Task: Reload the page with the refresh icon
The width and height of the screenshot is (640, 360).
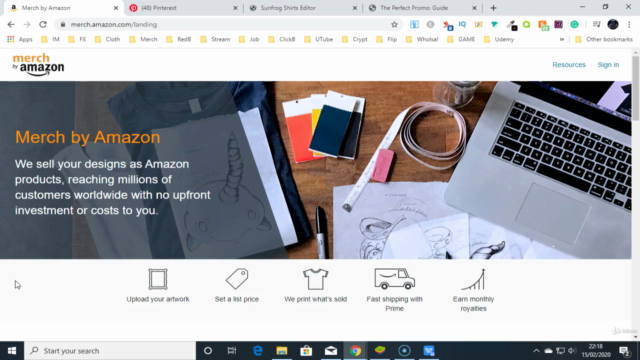Action: 43,24
